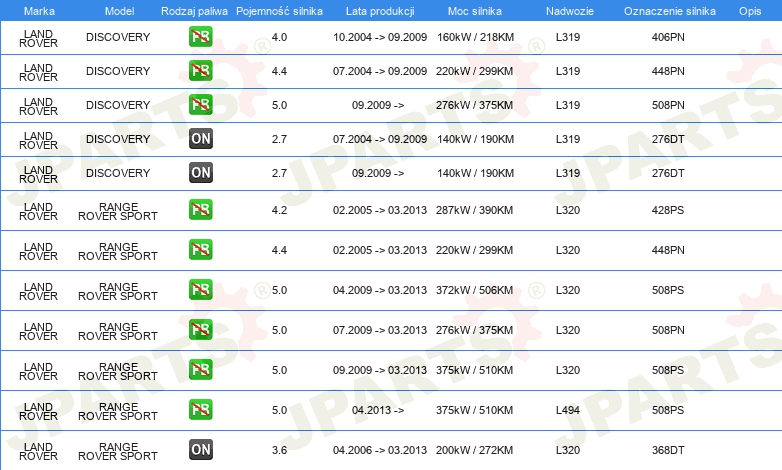Click DISCOVERY model in the 406PN row
This screenshot has height=470, width=782.
118,37
